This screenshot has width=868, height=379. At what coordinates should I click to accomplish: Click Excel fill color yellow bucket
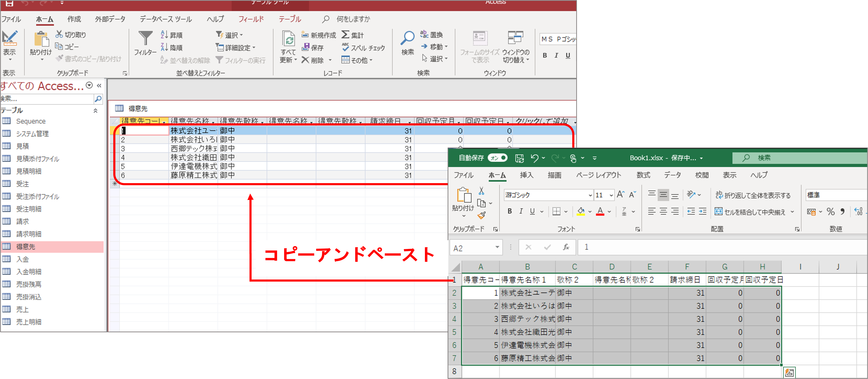point(581,211)
